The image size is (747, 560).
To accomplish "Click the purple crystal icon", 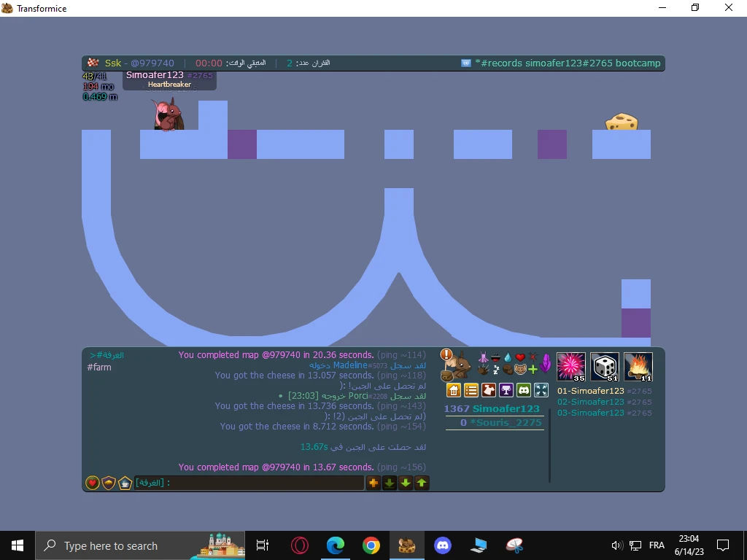I will coord(546,363).
